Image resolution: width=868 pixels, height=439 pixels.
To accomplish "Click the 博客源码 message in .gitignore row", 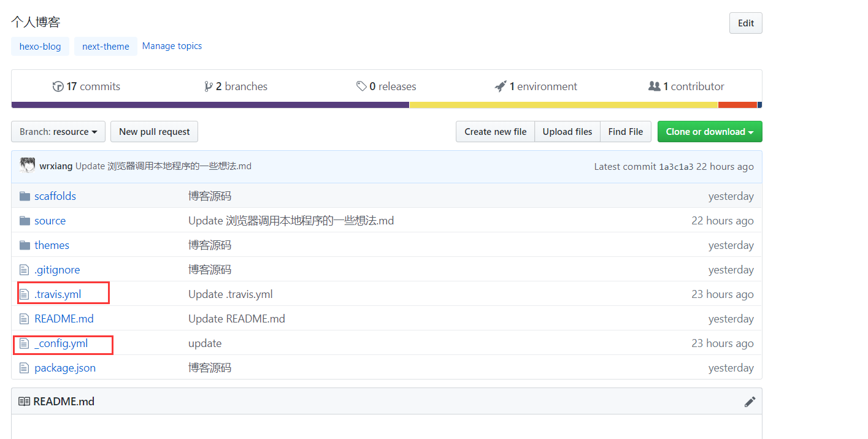I will (x=210, y=270).
